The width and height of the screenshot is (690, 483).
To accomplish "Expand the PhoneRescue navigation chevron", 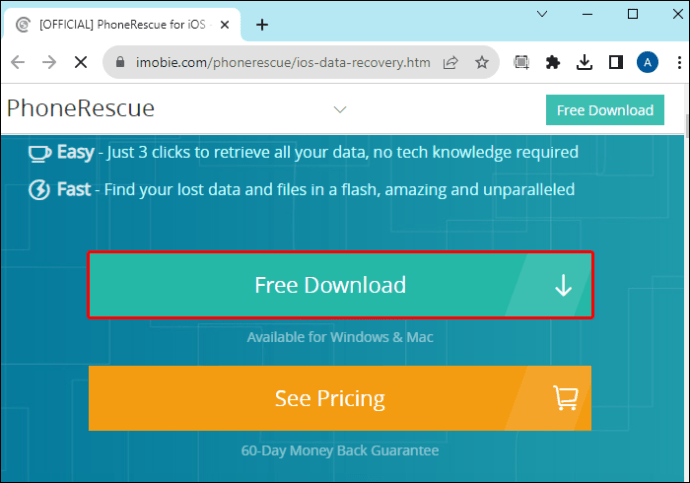I will click(340, 109).
